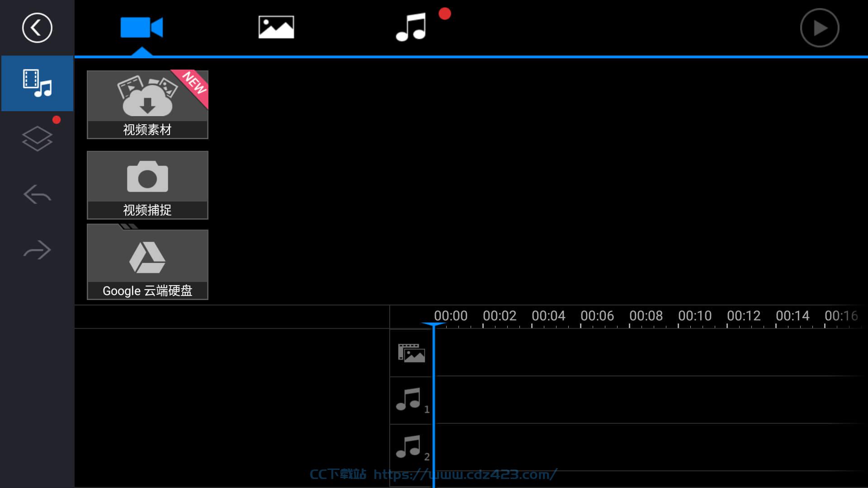The height and width of the screenshot is (488, 868).
Task: Open the layers sidebar panel
Action: [37, 138]
